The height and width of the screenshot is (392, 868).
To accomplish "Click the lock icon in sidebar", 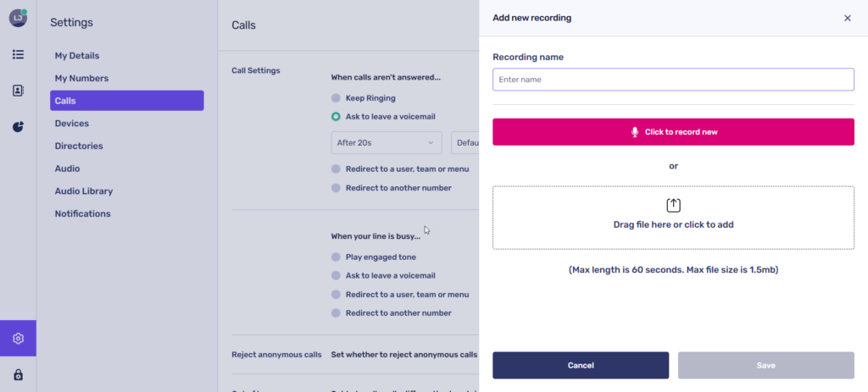I will [18, 374].
